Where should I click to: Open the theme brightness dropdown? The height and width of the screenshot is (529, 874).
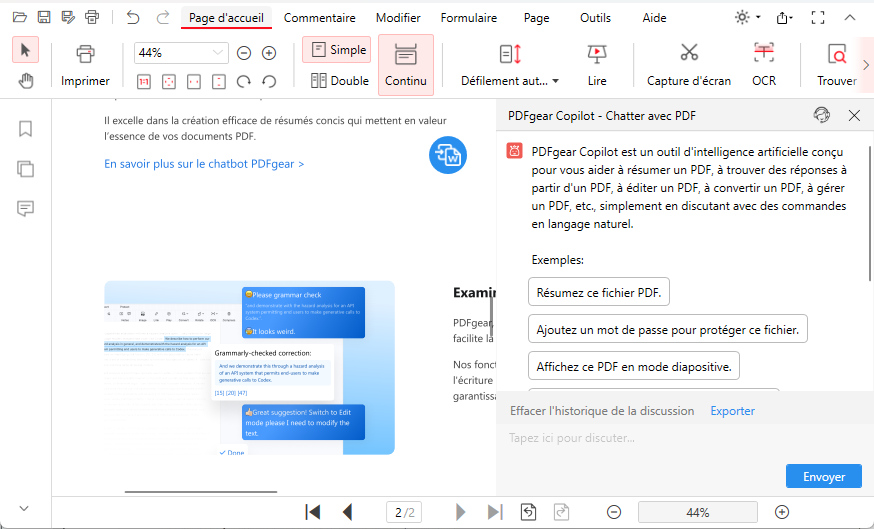(x=747, y=17)
